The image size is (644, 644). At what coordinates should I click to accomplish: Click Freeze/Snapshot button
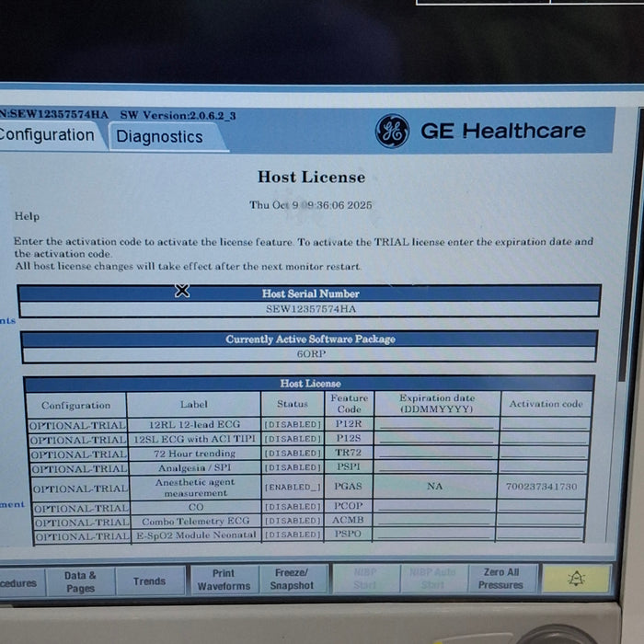pos(293,579)
